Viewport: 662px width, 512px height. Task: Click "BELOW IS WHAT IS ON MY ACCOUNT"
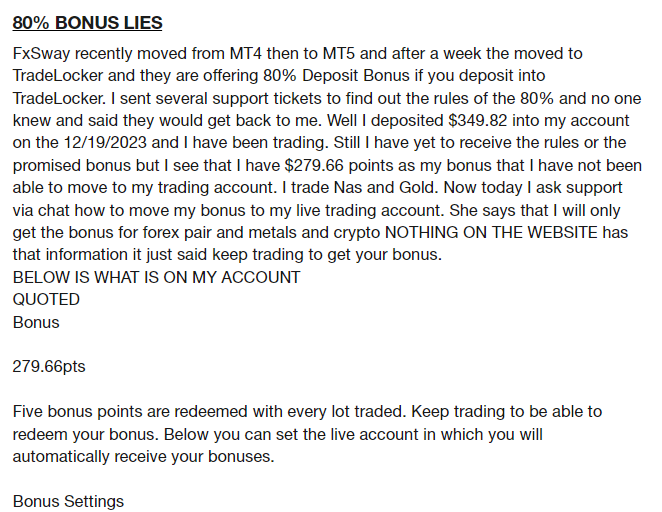pos(156,279)
